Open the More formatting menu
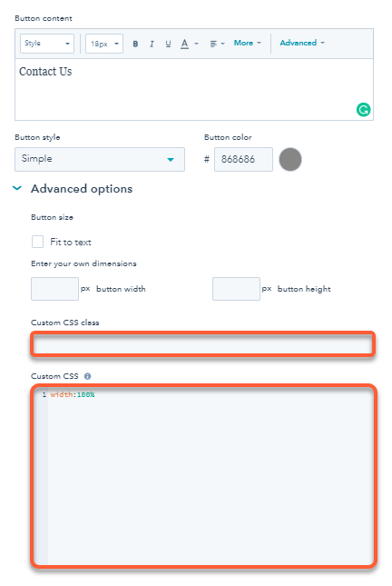 coord(247,43)
